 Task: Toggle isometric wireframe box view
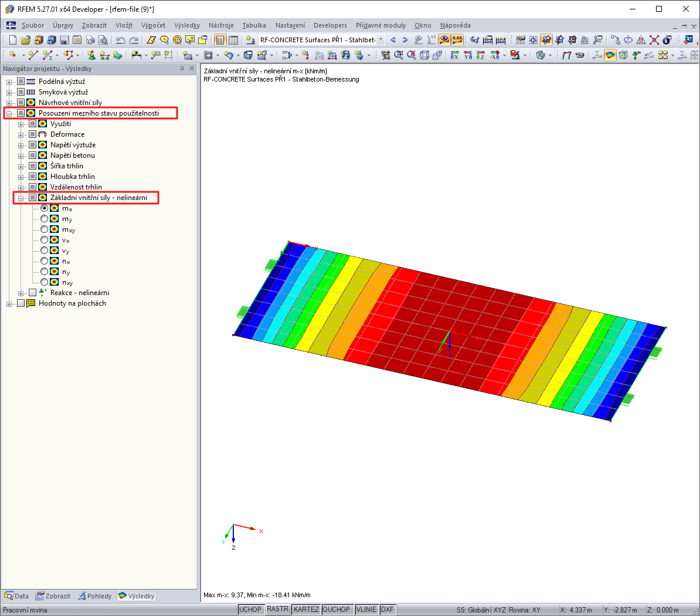[424, 55]
